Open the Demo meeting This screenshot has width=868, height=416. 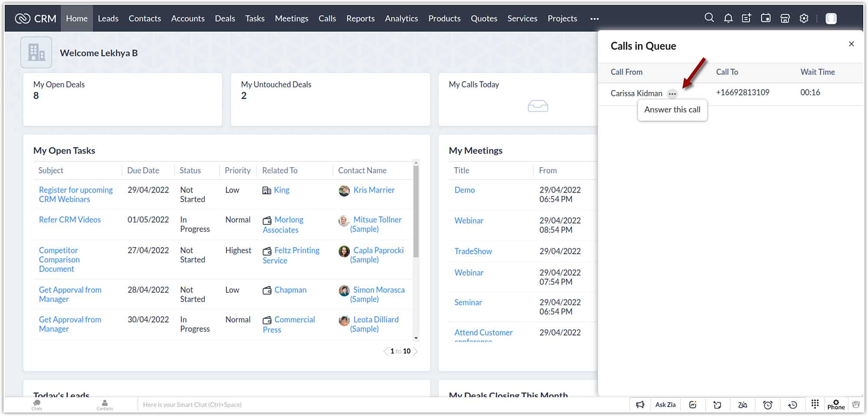click(464, 190)
